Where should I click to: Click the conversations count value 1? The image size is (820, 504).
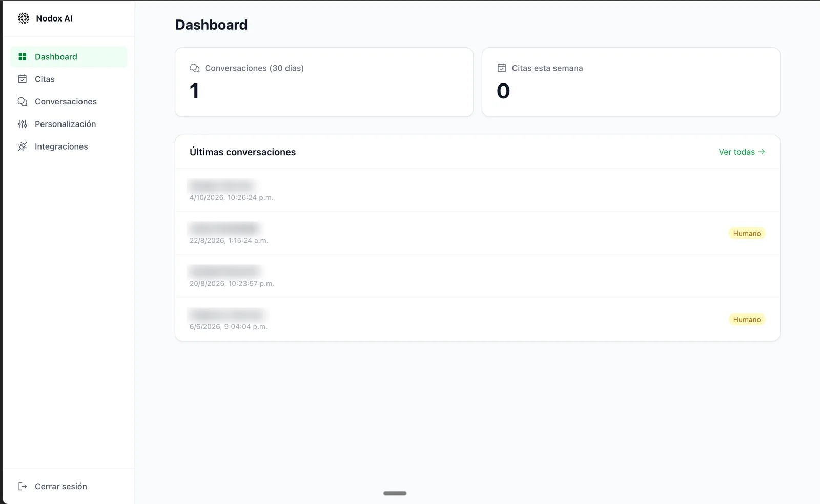click(194, 91)
